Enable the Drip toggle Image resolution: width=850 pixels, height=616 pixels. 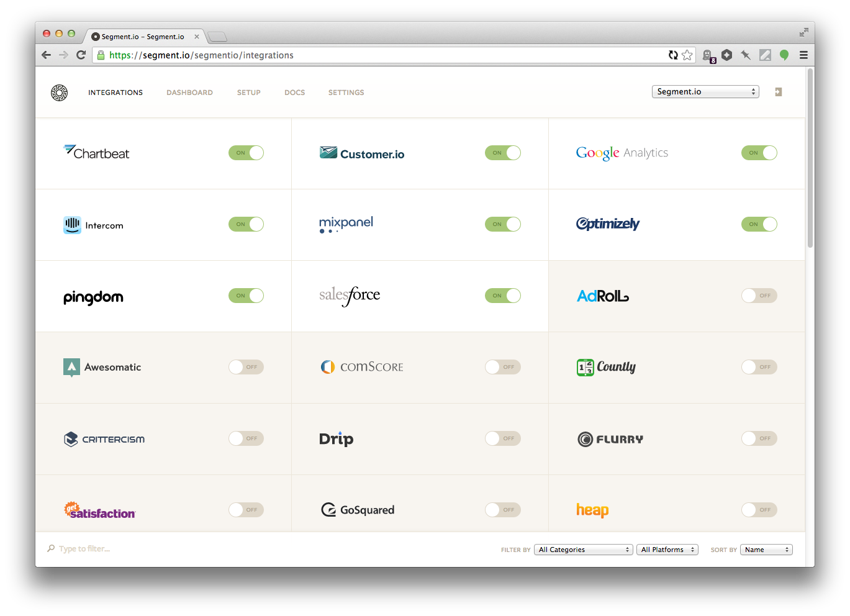(502, 438)
